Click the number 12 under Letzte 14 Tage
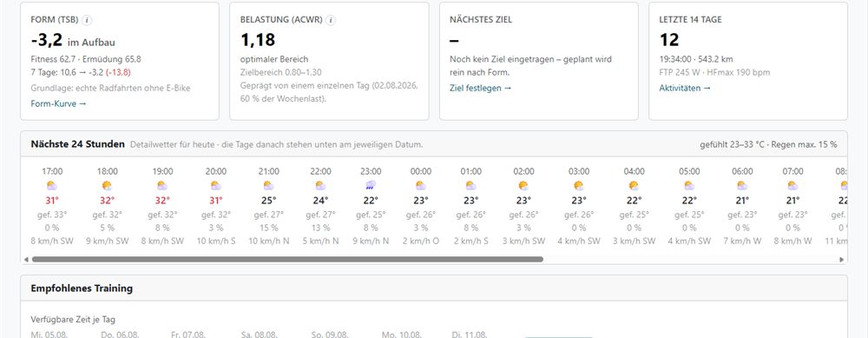 pyautogui.click(x=668, y=40)
